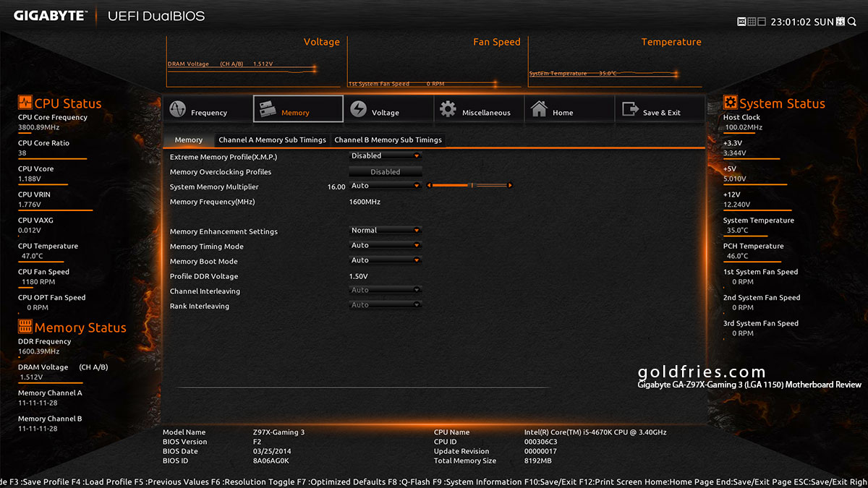Click the window layout icon in top bar

[x=762, y=22]
